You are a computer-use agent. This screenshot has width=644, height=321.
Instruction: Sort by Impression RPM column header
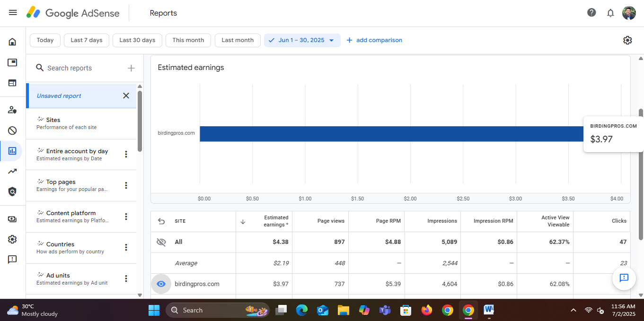[x=494, y=221]
